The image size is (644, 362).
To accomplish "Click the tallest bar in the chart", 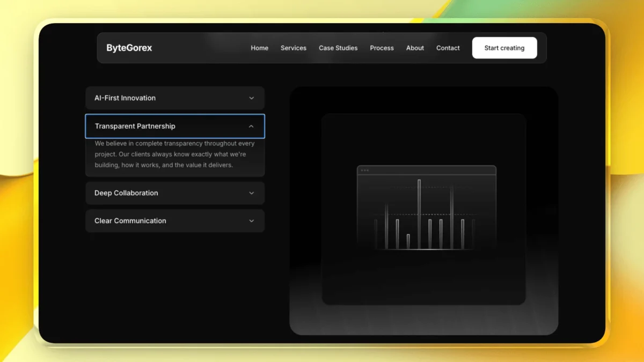I will pos(419,215).
